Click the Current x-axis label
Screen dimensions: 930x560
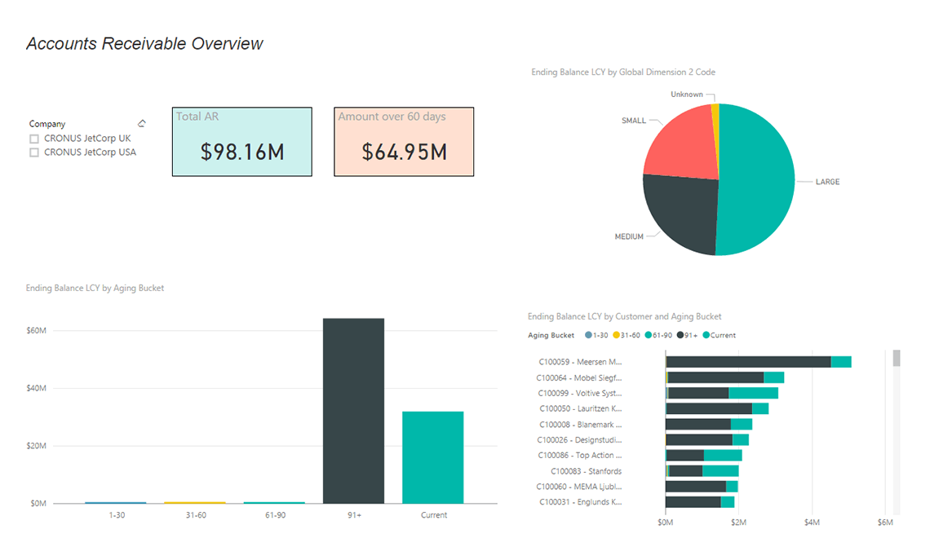tap(434, 515)
